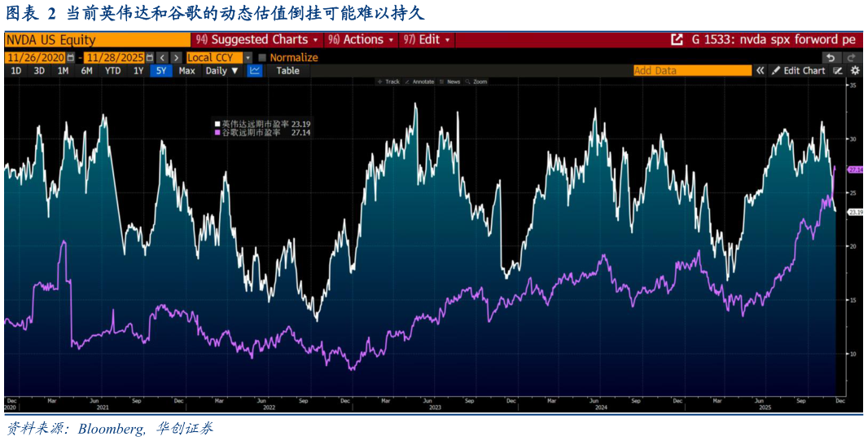Click the Add Data input field
The height and width of the screenshot is (441, 868).
tap(691, 71)
